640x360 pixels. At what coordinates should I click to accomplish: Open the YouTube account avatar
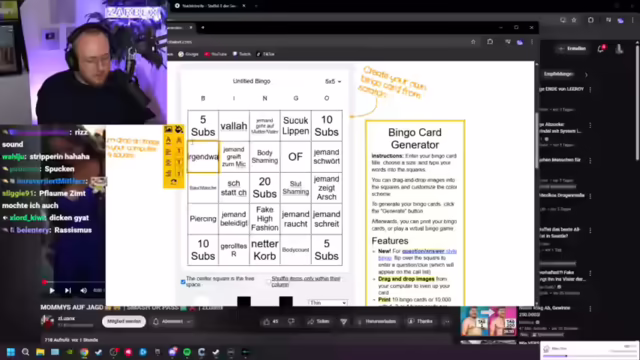click(620, 49)
